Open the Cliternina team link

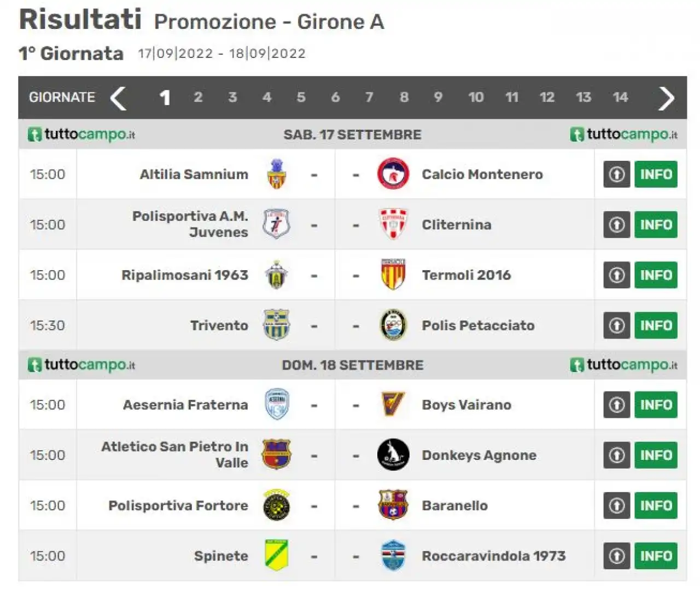tap(457, 225)
